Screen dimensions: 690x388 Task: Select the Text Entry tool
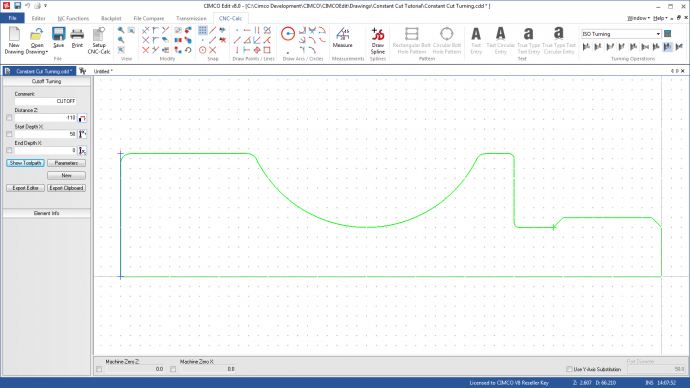pos(476,40)
